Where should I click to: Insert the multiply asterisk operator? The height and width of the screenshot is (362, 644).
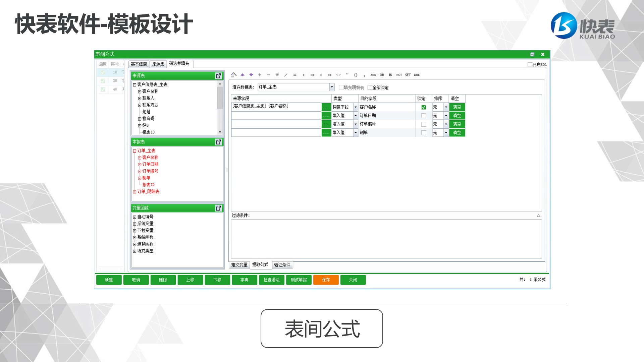[x=277, y=75]
